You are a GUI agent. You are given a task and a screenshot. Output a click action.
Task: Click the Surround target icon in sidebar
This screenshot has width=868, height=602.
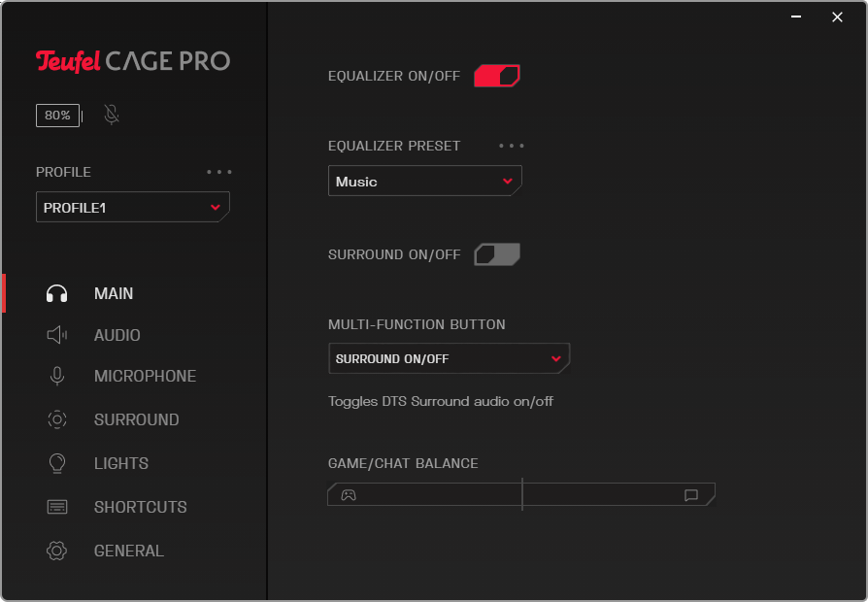57,419
